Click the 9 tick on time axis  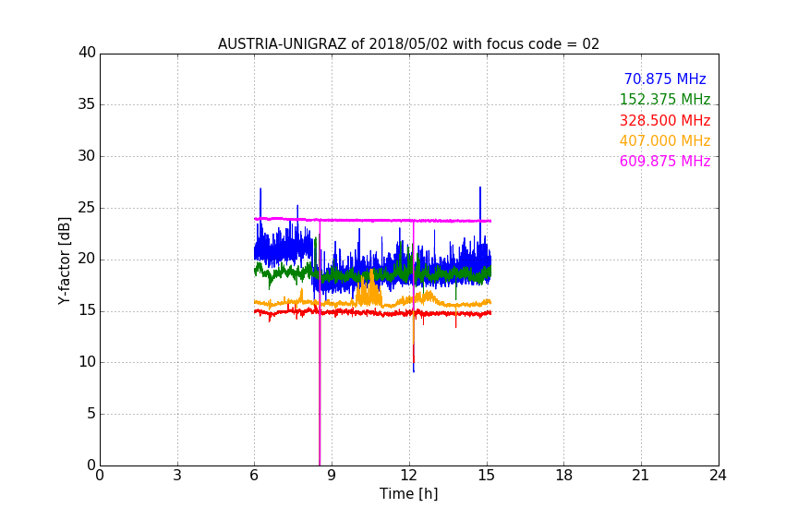pos(332,476)
